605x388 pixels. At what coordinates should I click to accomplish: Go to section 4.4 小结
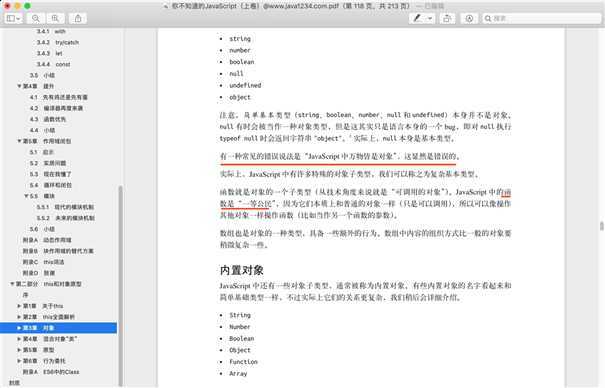42,130
